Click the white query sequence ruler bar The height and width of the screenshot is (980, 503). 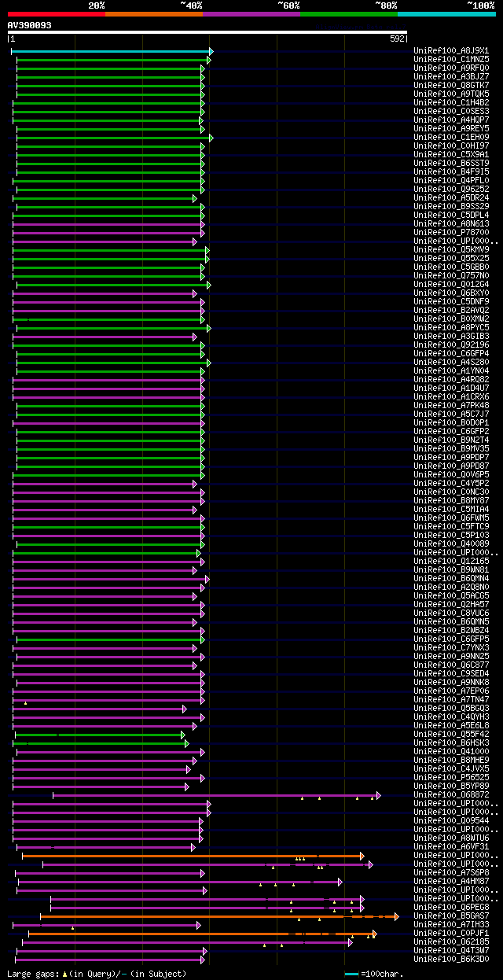207,32
